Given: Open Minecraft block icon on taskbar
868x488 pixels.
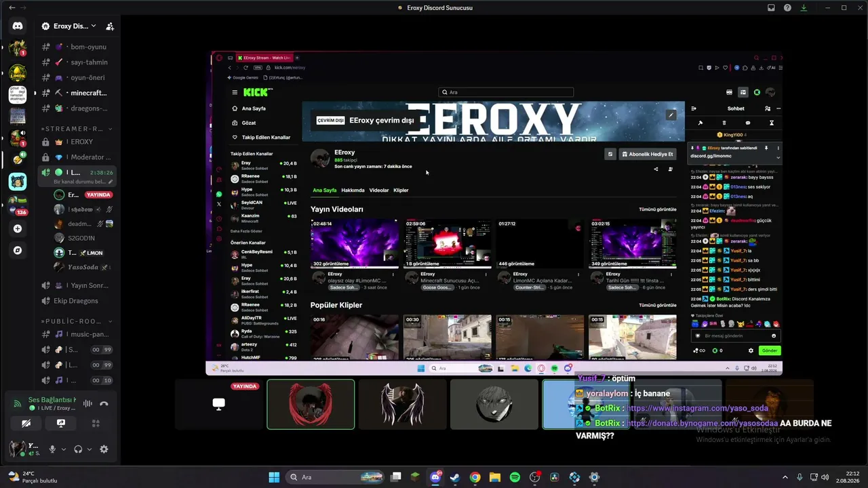Looking at the screenshot, I should [415, 477].
